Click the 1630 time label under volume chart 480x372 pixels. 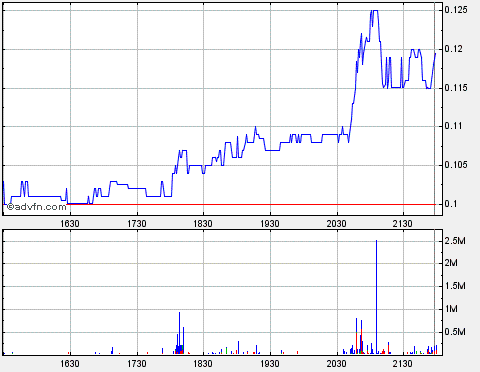pos(70,363)
